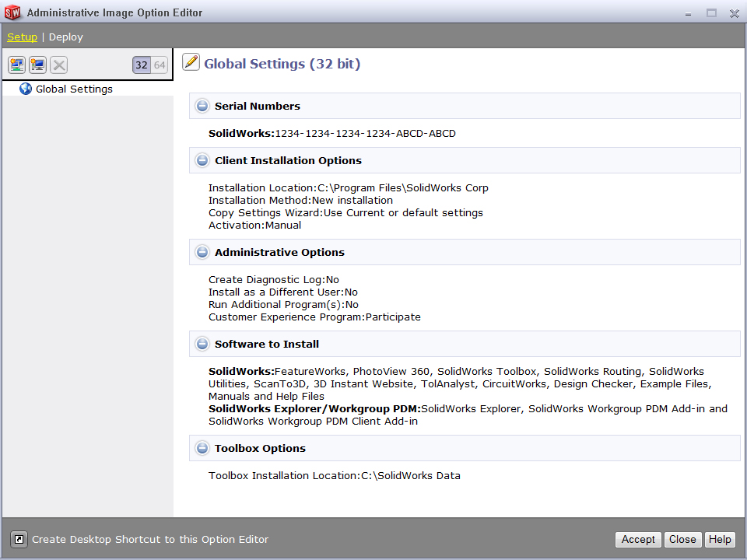Select Global Settings in the tree
The width and height of the screenshot is (747, 560).
(74, 89)
